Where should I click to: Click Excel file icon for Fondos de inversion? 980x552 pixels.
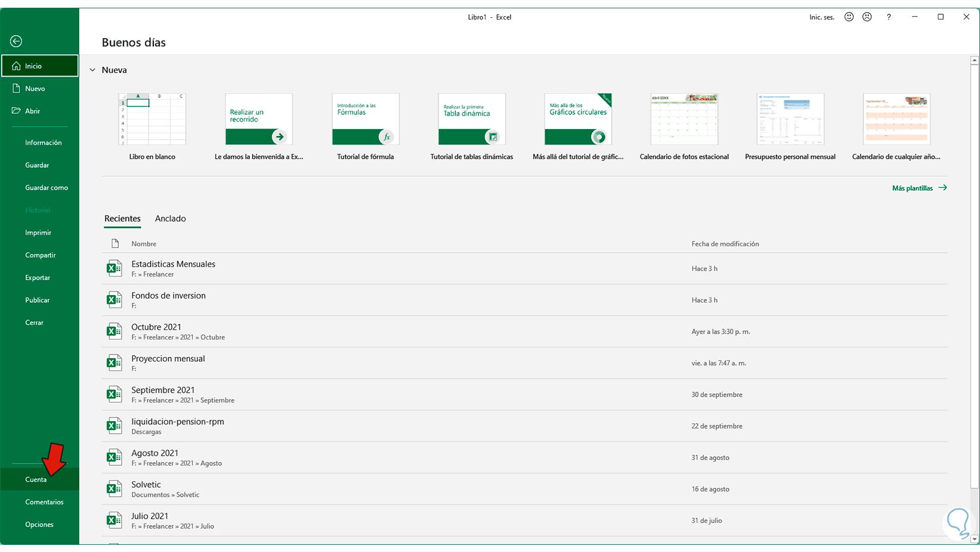tap(114, 300)
